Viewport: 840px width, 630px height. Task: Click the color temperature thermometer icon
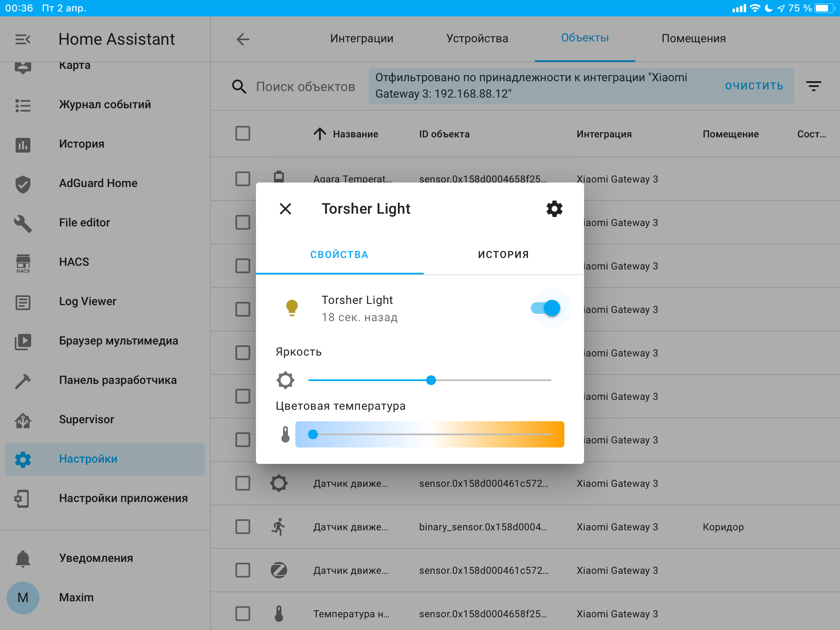(285, 434)
